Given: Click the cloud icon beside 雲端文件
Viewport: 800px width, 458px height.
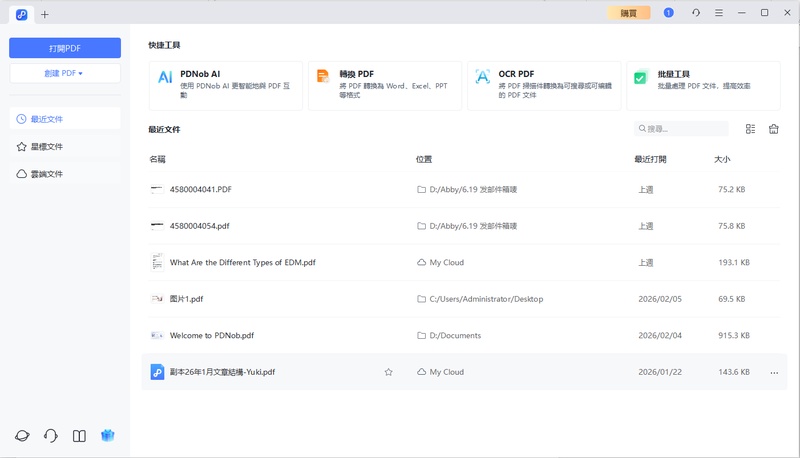Looking at the screenshot, I should point(21,174).
